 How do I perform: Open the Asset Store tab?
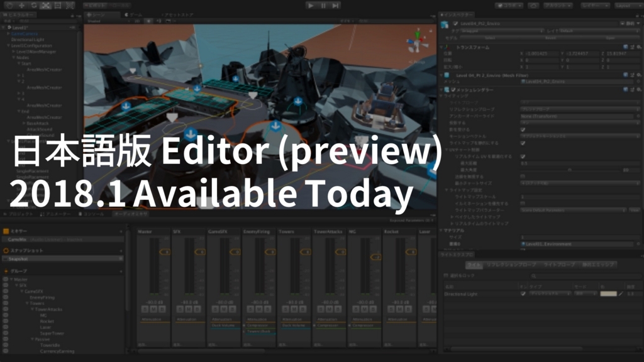pyautogui.click(x=178, y=15)
